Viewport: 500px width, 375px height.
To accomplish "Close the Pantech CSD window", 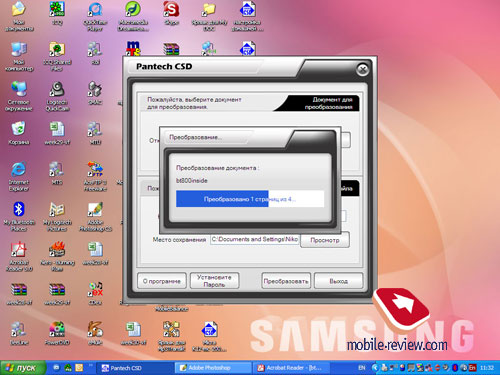I will click(362, 69).
